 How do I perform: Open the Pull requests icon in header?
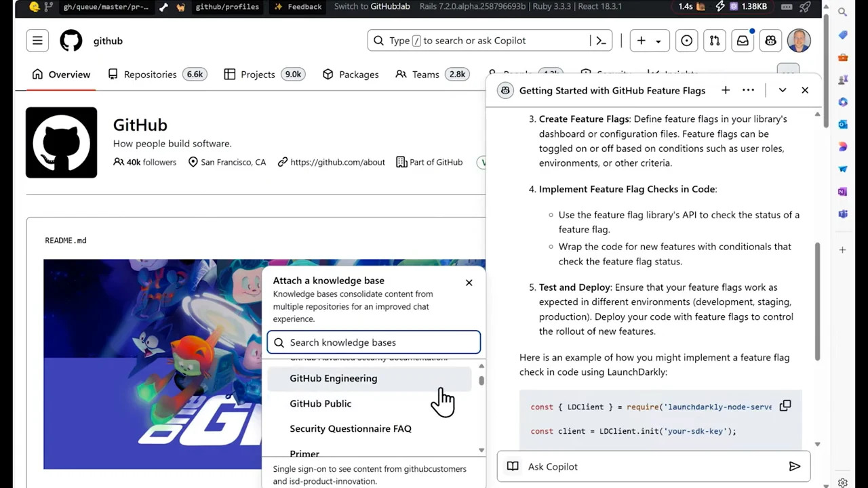point(715,41)
